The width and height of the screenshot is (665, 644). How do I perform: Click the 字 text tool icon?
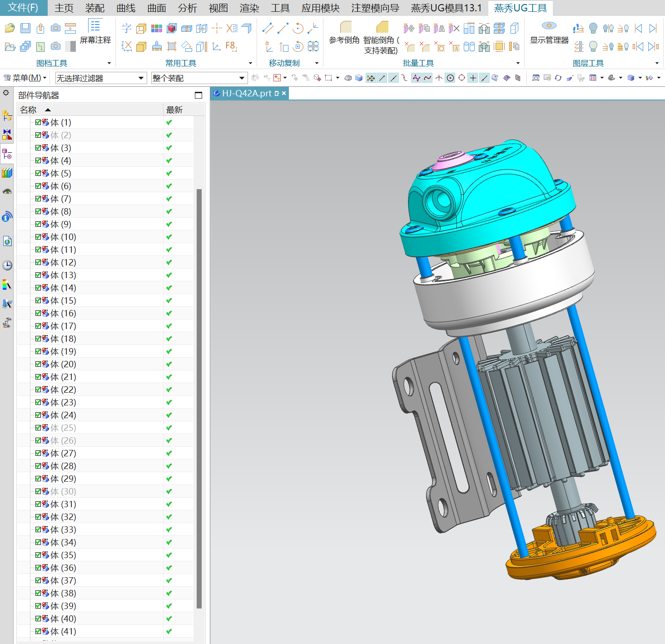pyautogui.click(x=127, y=28)
